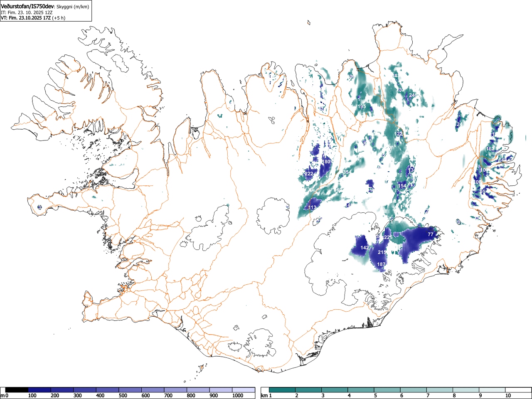Click the km legend swatch between 2 and 3
This screenshot has height=399, width=532.
pyautogui.click(x=309, y=390)
